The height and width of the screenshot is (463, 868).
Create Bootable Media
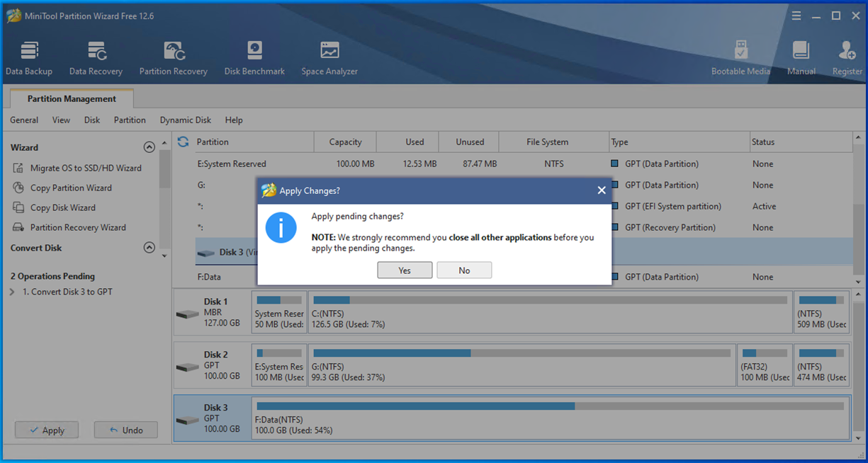pyautogui.click(x=740, y=58)
